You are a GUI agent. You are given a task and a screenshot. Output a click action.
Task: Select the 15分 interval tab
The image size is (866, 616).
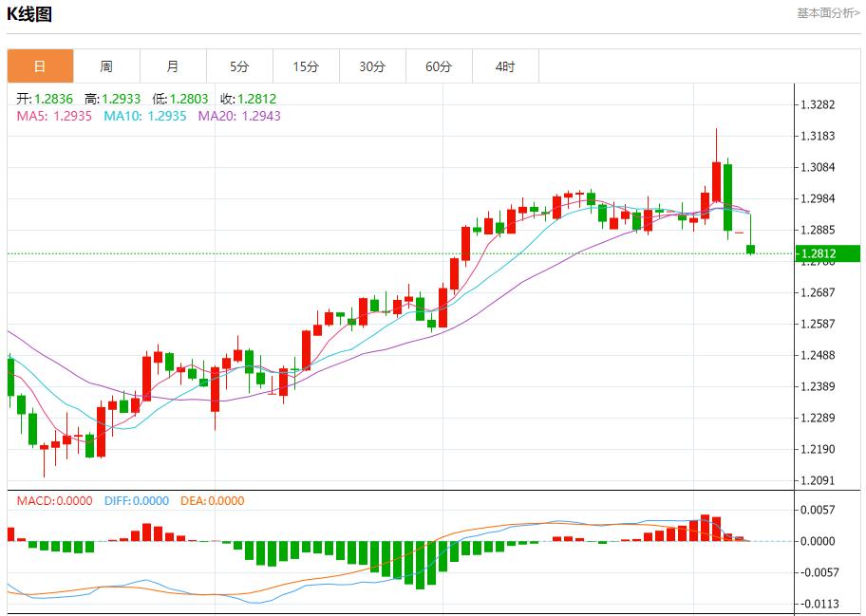[306, 66]
